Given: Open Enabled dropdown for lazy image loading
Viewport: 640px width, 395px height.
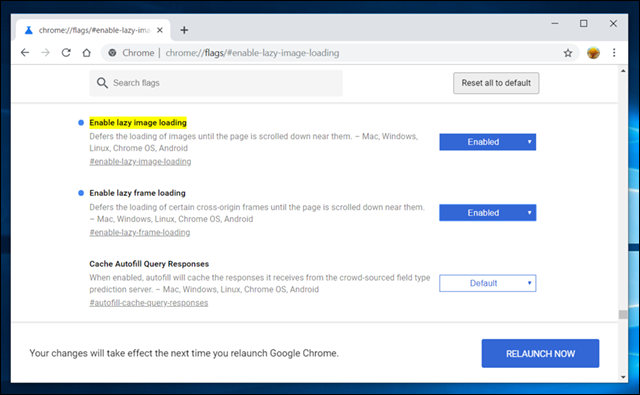Looking at the screenshot, I should (487, 142).
